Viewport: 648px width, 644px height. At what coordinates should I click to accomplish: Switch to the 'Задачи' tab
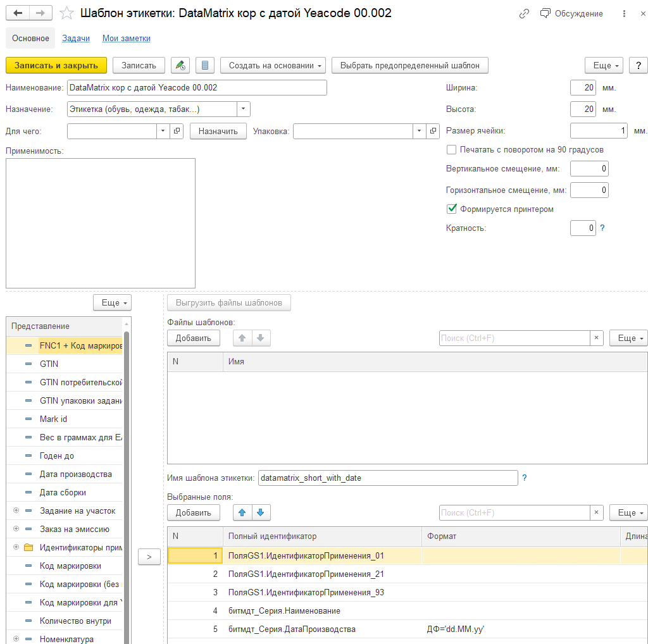click(x=76, y=39)
